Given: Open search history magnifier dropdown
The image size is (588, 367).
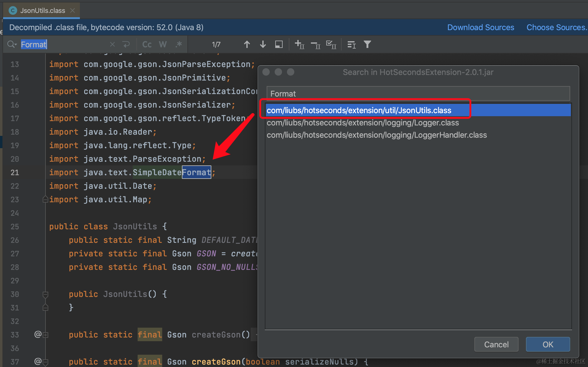Looking at the screenshot, I should tap(12, 44).
